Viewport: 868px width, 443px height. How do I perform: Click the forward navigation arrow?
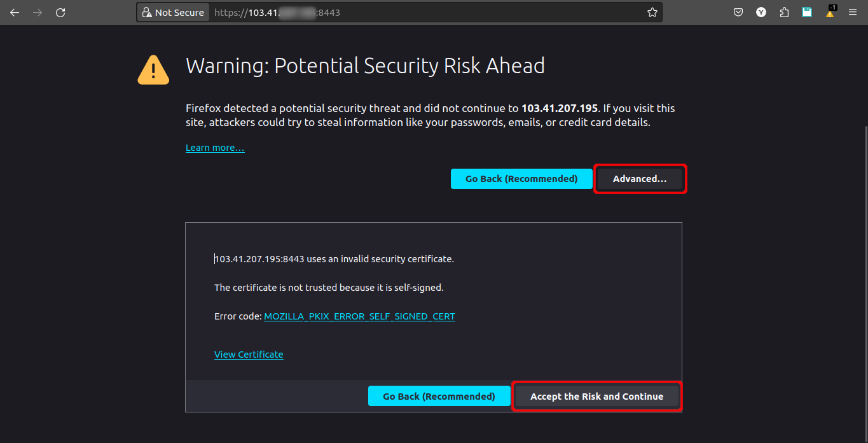38,12
